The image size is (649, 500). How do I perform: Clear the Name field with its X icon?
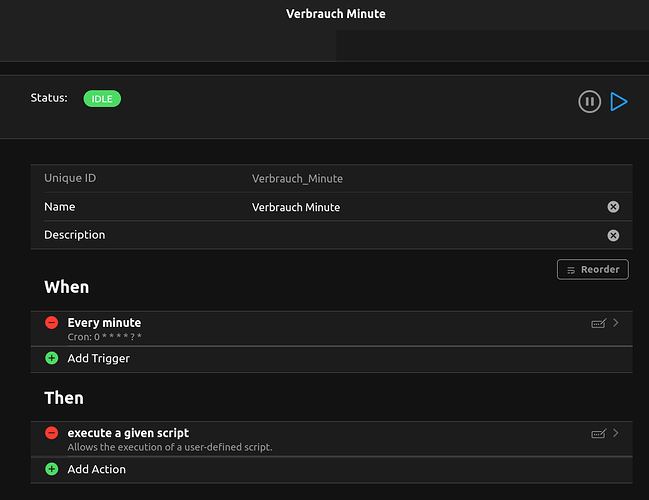click(x=613, y=207)
